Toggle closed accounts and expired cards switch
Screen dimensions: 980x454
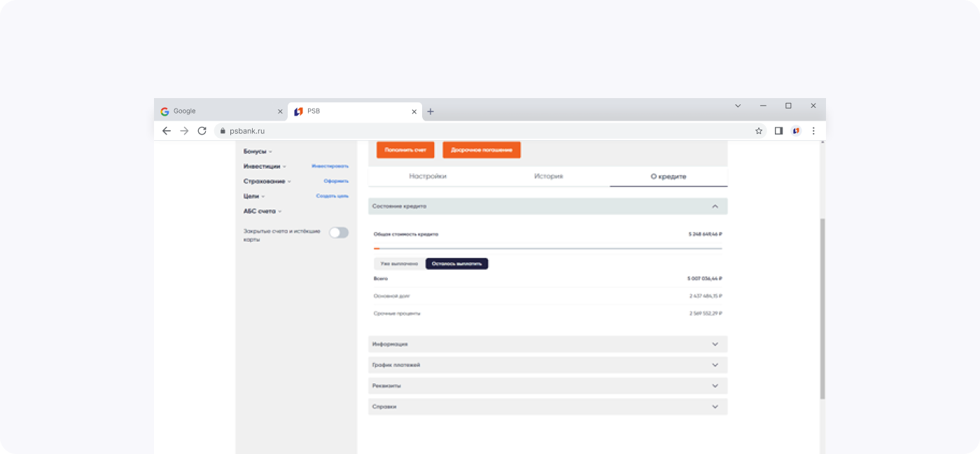339,233
